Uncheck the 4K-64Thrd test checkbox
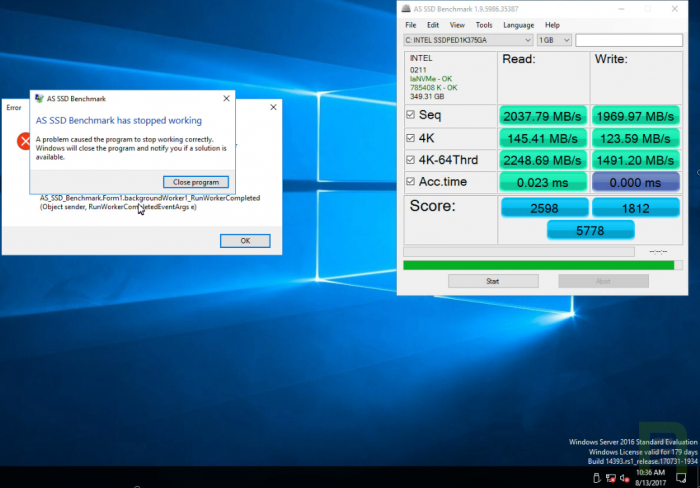 [x=411, y=159]
